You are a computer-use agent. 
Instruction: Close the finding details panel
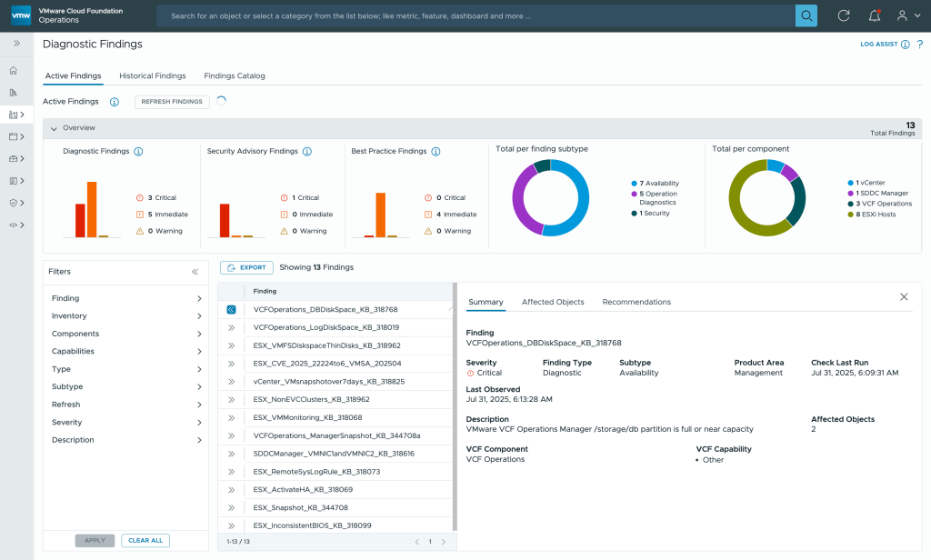[904, 296]
